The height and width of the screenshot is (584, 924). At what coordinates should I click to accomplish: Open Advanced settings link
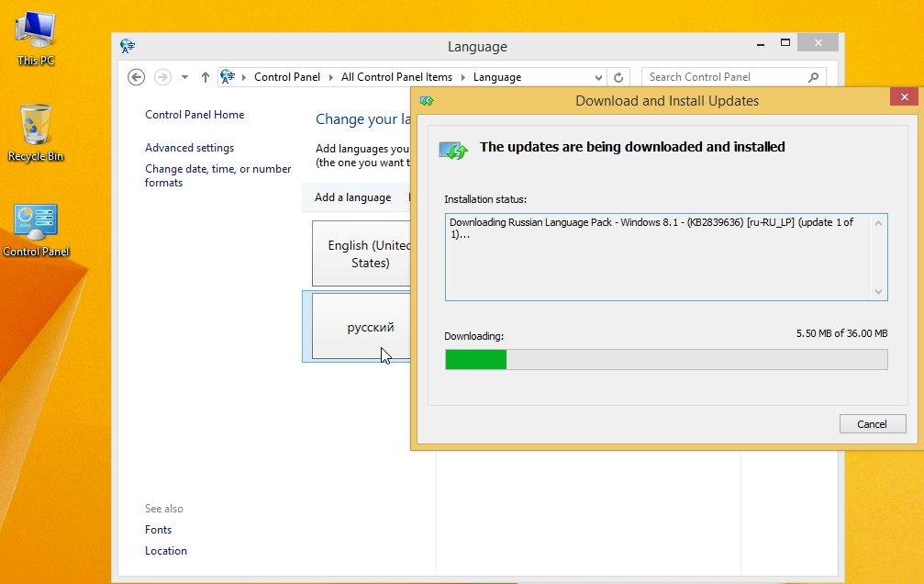point(189,148)
